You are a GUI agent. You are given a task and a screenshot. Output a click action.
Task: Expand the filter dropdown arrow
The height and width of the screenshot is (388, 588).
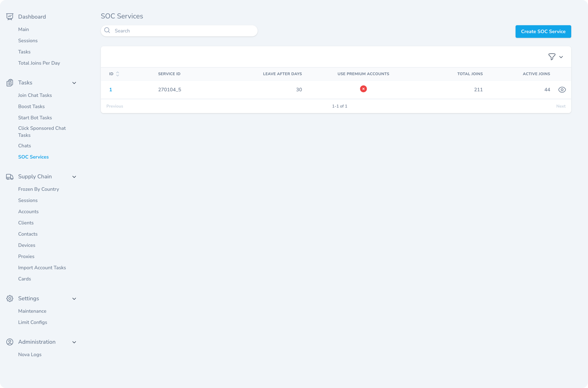561,57
